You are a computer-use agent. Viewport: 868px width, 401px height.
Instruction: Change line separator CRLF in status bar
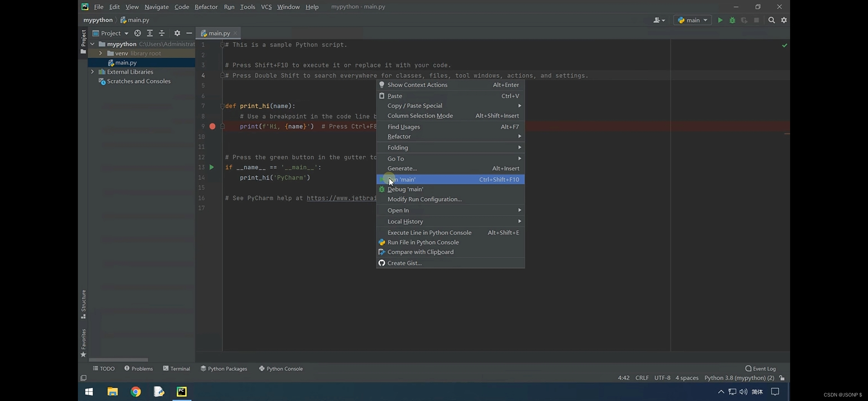coord(642,378)
